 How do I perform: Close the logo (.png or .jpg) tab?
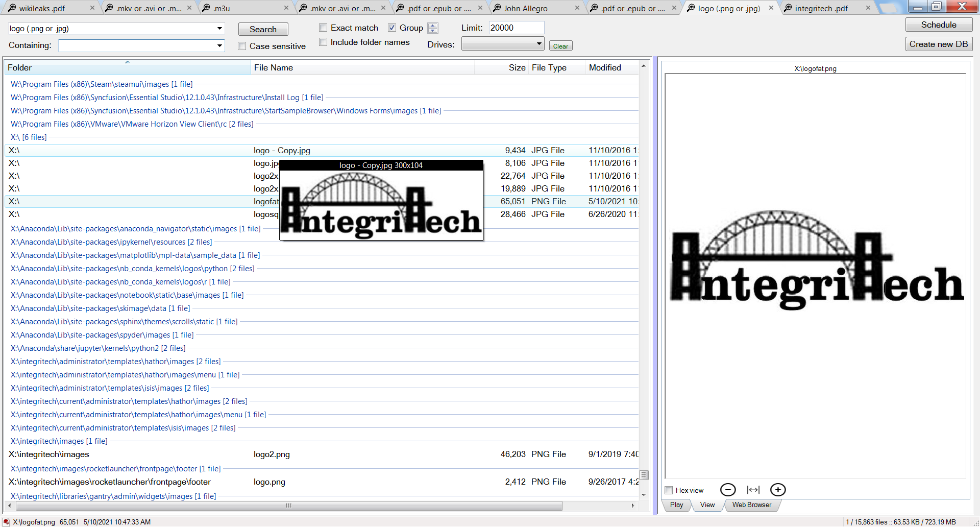pyautogui.click(x=771, y=8)
